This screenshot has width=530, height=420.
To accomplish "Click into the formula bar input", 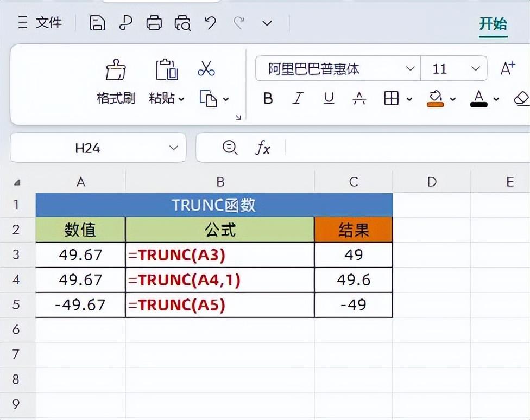I will 407,148.
